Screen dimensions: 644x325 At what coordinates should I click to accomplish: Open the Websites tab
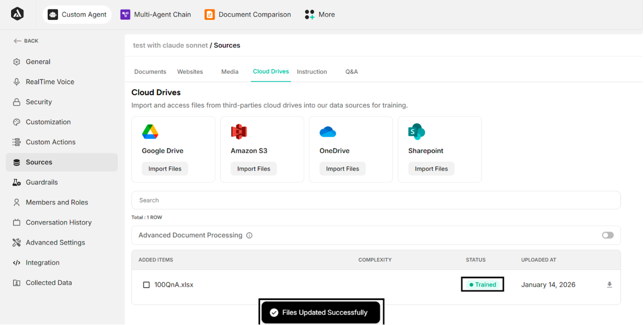coord(190,72)
